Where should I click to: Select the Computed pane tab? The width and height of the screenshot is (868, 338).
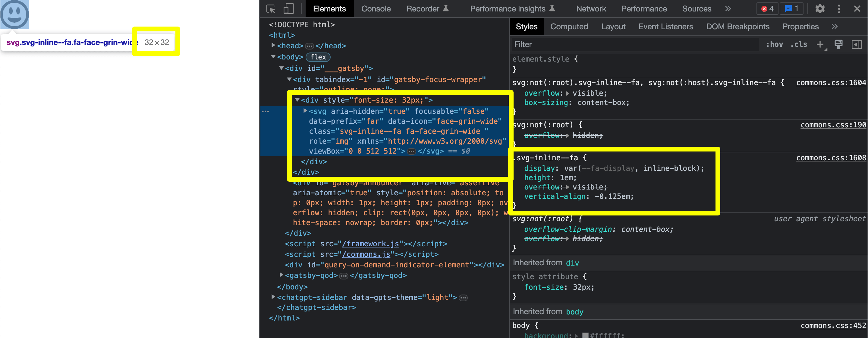569,27
